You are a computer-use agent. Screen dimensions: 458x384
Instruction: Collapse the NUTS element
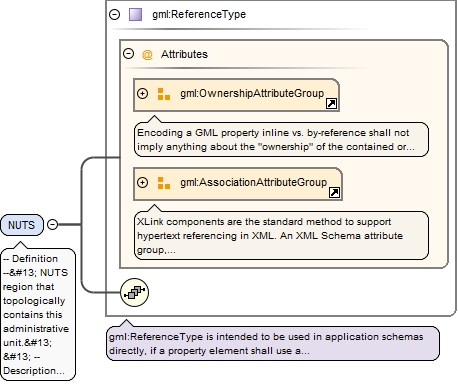[x=53, y=225]
